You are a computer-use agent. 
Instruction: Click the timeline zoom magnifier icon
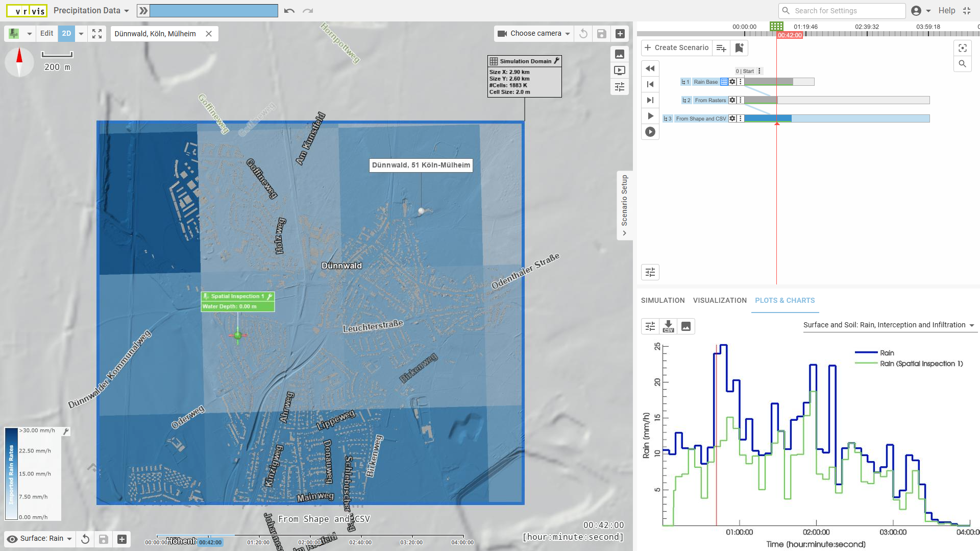pos(962,64)
